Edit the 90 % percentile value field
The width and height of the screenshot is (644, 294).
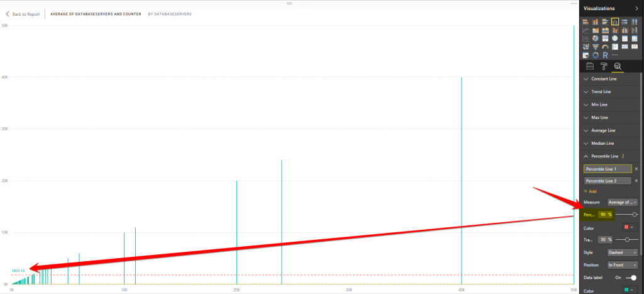click(606, 214)
